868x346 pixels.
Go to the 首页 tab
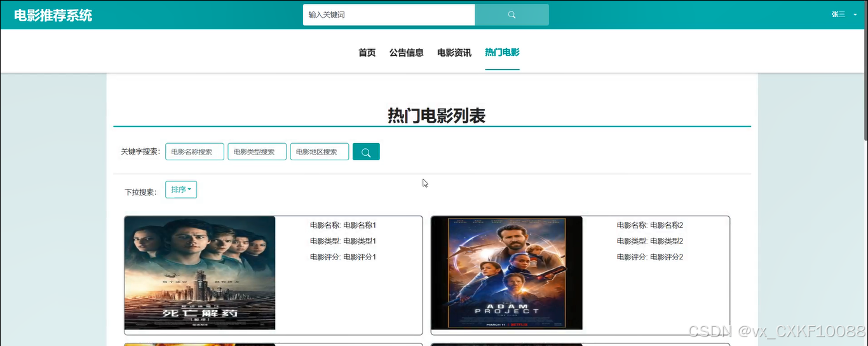pos(367,53)
